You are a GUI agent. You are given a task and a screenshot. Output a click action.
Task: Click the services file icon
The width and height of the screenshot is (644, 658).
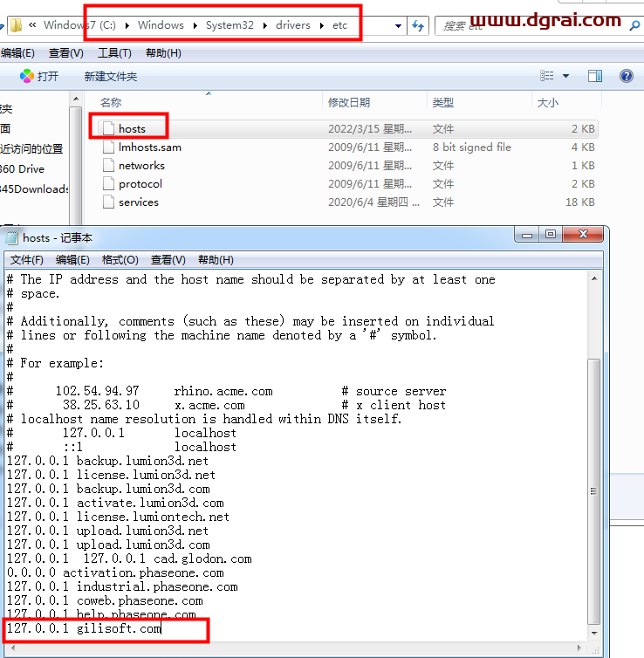[x=108, y=202]
